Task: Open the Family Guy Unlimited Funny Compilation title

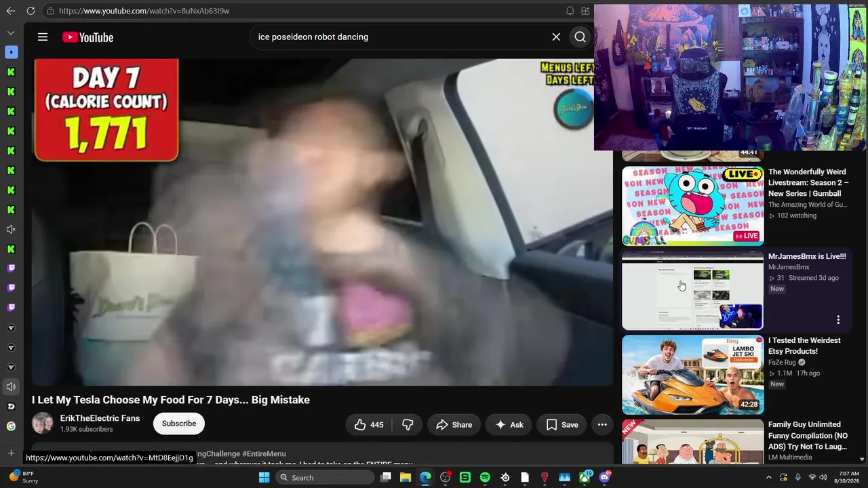Action: pyautogui.click(x=808, y=436)
